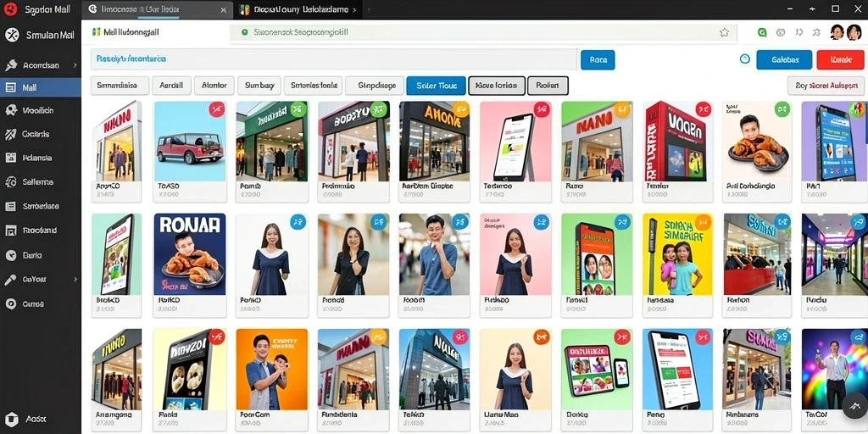Click the blue Race button beside the search field
868x434 pixels.
tap(598, 60)
